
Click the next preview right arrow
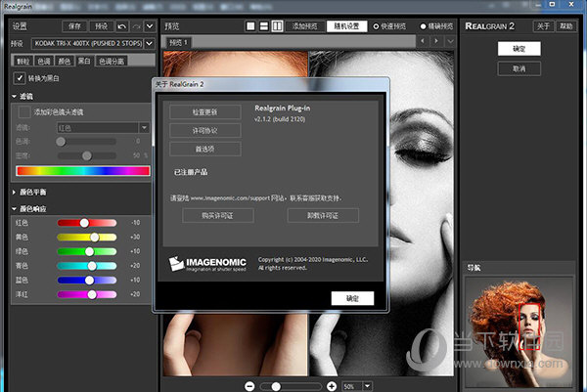pos(436,41)
